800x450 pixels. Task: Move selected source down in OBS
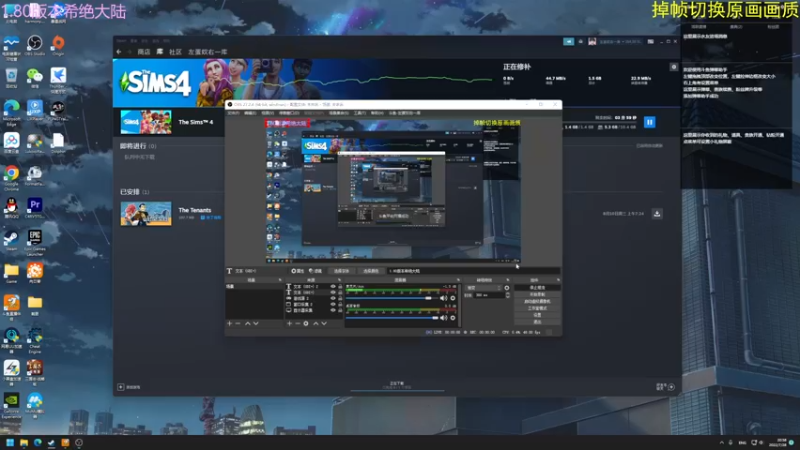click(324, 323)
